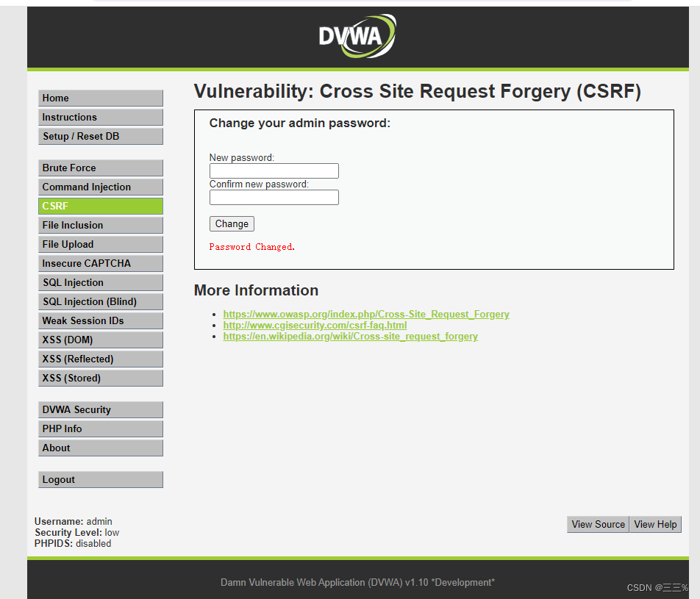
Task: Click the Change your admin password heading
Action: (x=300, y=123)
